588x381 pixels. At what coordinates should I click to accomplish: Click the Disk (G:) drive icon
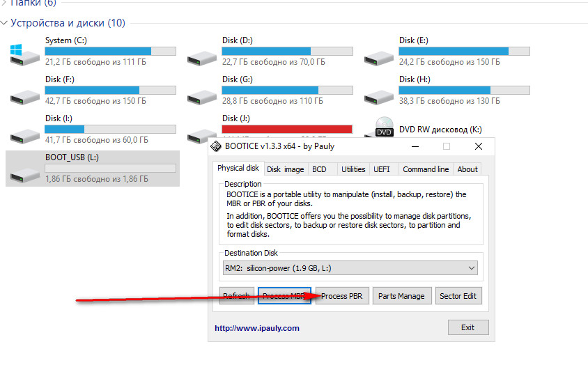click(201, 94)
